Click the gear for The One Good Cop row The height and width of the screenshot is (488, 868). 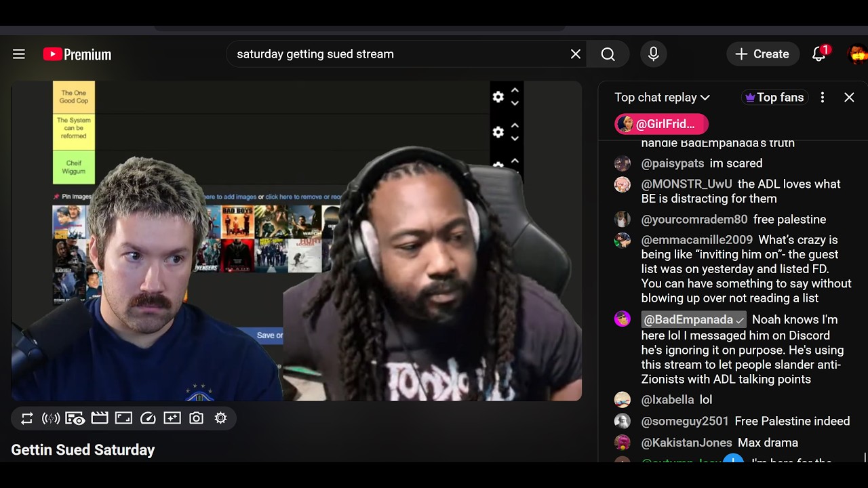(x=498, y=97)
